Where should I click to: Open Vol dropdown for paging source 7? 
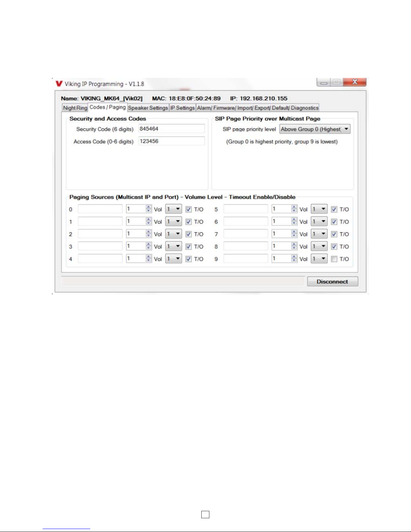tap(319, 234)
